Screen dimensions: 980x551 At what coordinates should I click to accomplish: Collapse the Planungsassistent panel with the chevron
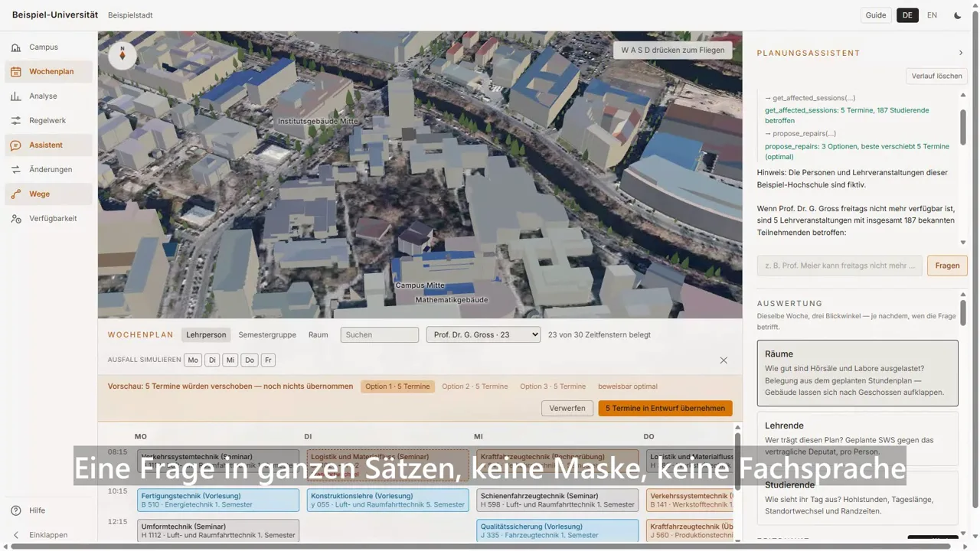(961, 53)
